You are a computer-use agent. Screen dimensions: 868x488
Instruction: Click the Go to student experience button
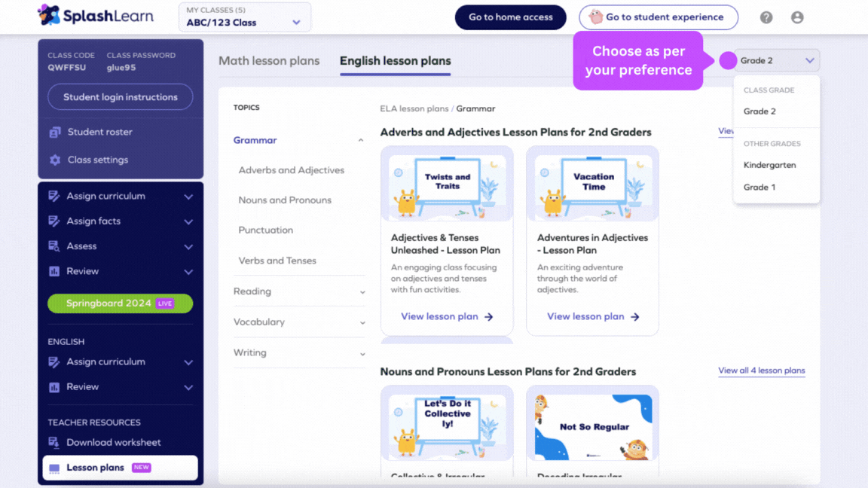pyautogui.click(x=658, y=17)
